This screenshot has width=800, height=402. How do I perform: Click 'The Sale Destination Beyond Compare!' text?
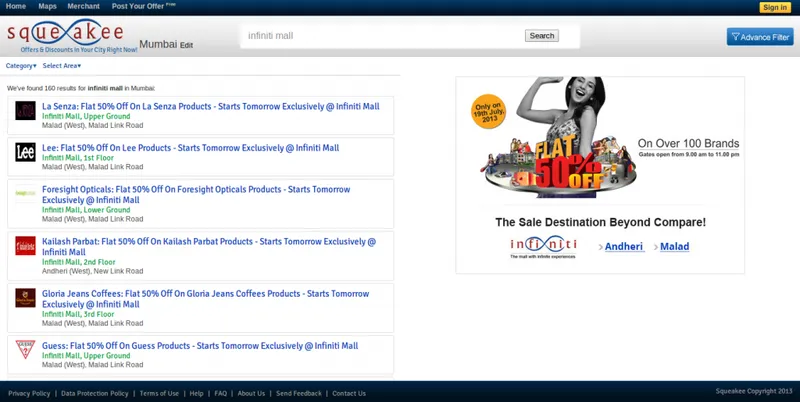(601, 222)
